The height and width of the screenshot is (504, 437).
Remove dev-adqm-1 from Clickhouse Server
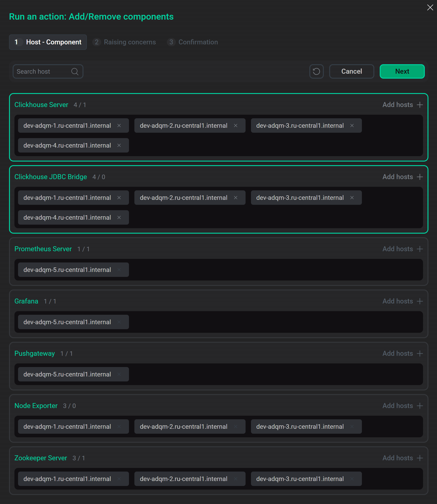119,126
